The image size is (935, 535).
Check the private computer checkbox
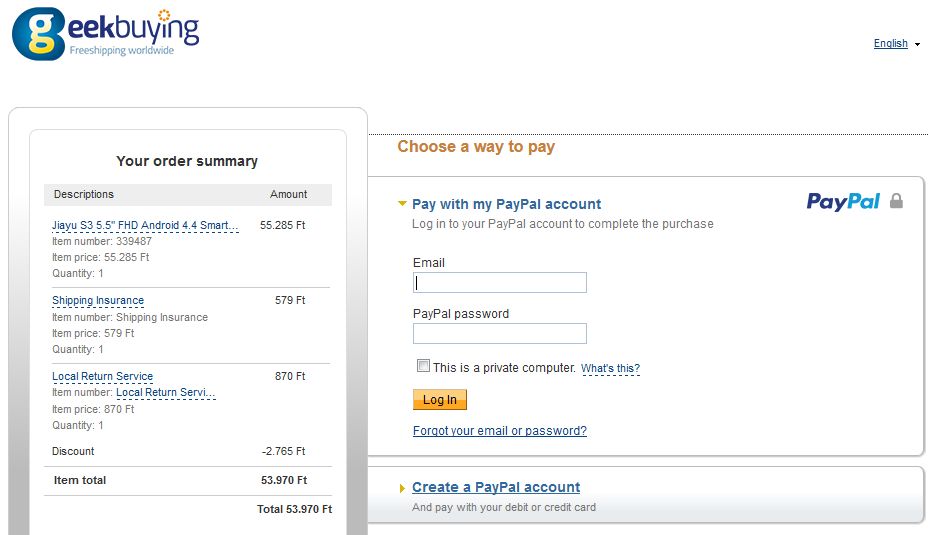coord(423,366)
